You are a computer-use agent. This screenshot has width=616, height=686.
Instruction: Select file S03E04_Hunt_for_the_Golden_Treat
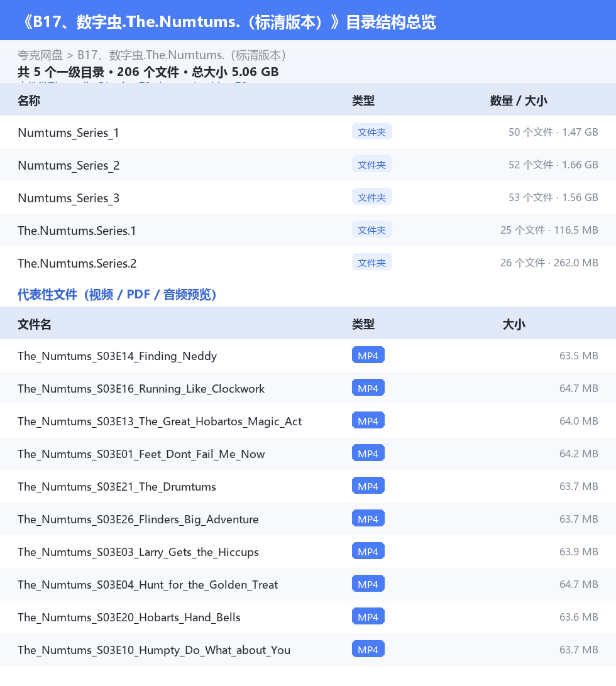click(148, 585)
